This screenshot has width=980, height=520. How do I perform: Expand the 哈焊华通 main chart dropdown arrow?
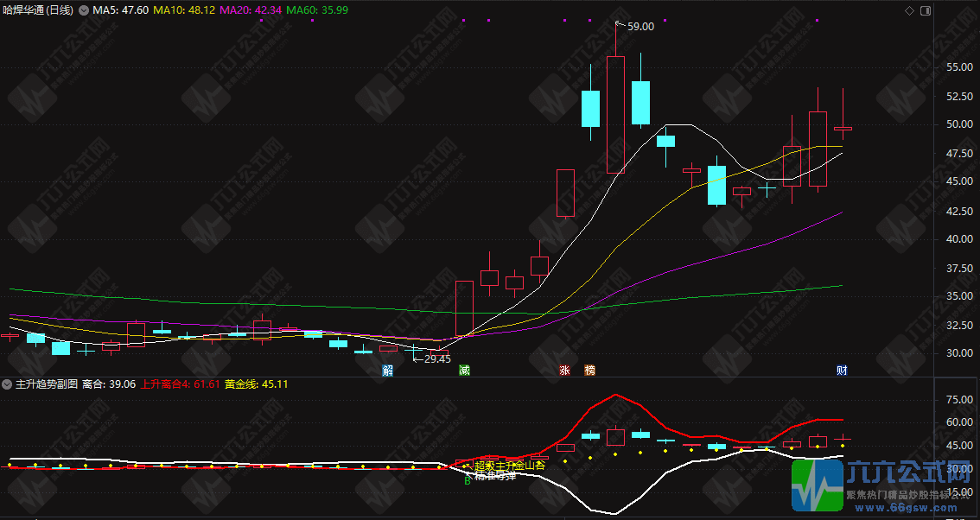[x=83, y=10]
